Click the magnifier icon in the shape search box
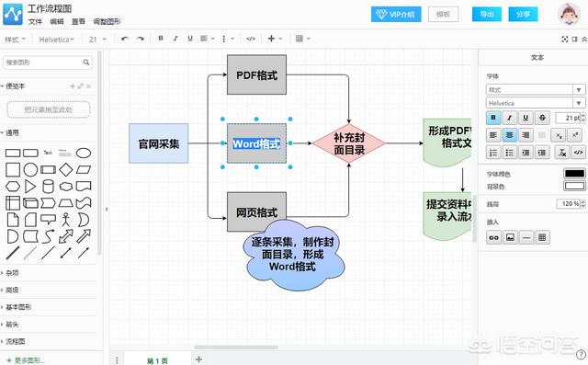Viewport: 588px width, 365px height. (86, 63)
